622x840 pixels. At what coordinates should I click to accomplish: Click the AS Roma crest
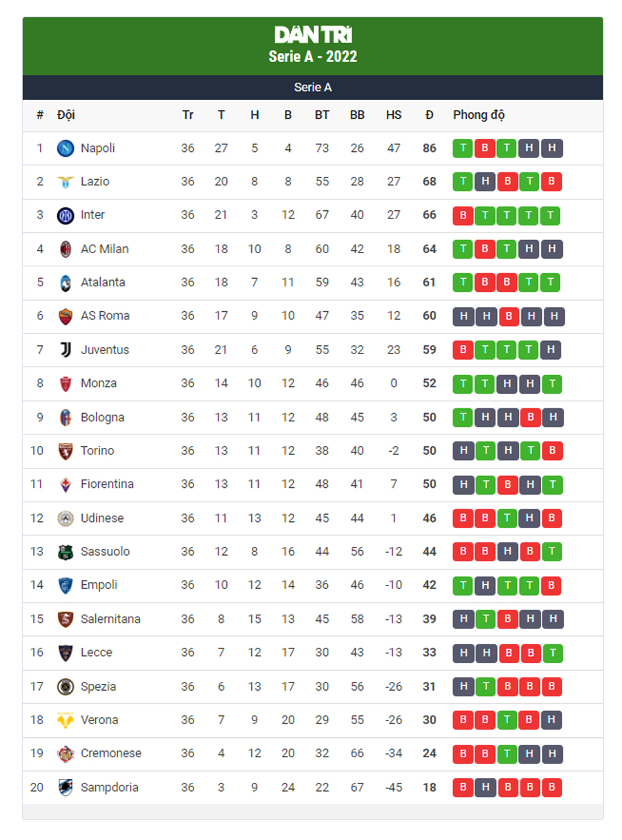(65, 316)
